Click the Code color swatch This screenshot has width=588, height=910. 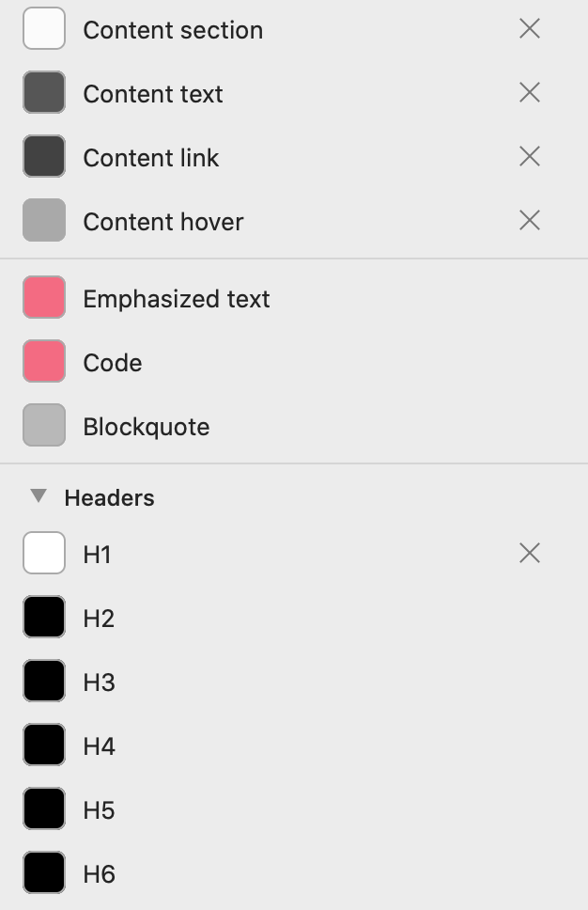coord(44,362)
